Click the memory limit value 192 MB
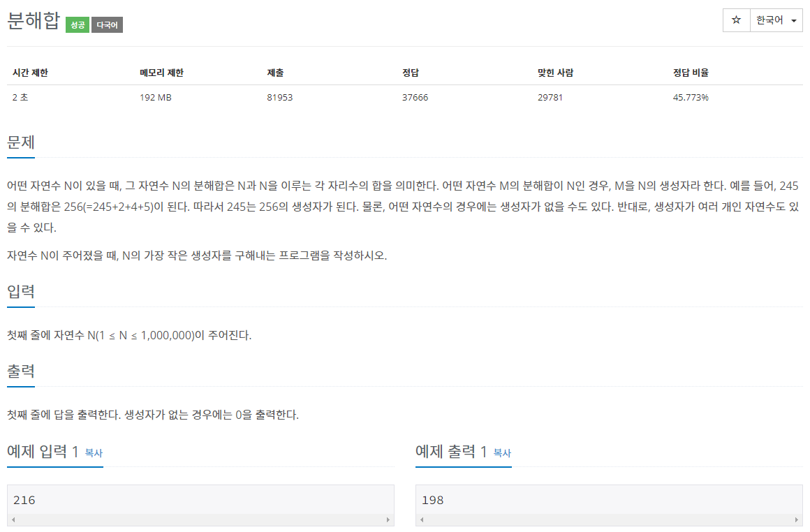The height and width of the screenshot is (532, 810). [156, 97]
